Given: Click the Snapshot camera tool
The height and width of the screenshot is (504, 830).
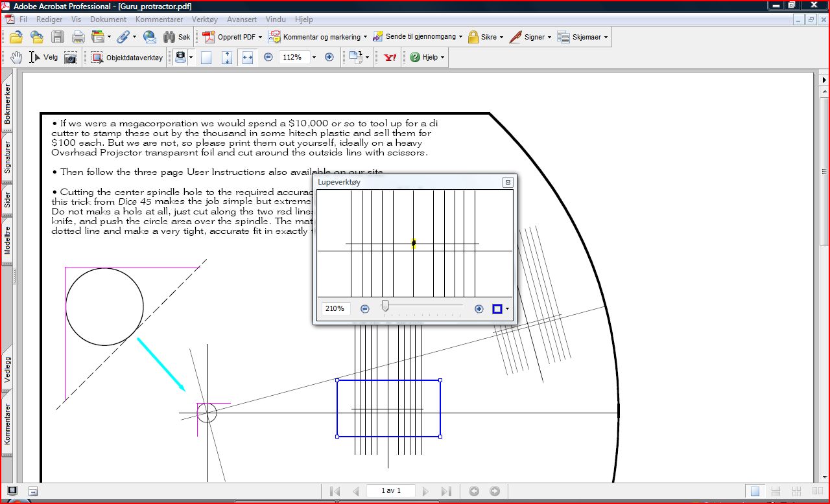Looking at the screenshot, I should point(70,58).
